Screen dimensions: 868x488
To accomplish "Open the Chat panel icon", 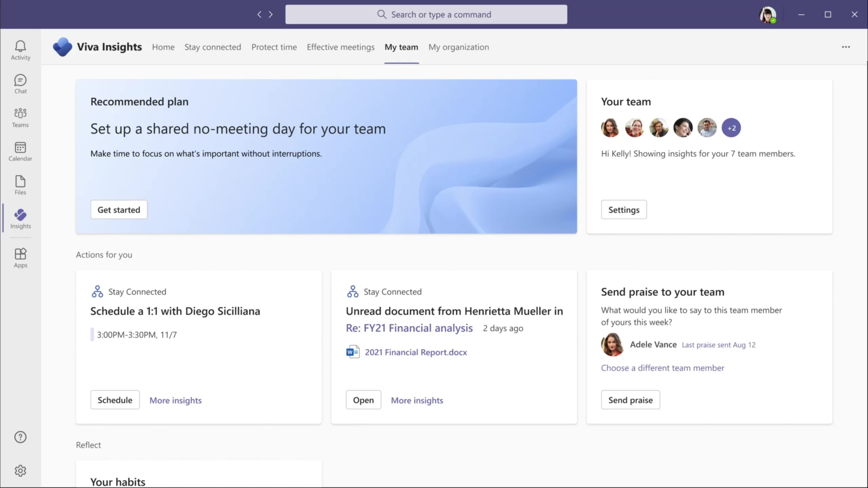I will point(20,83).
